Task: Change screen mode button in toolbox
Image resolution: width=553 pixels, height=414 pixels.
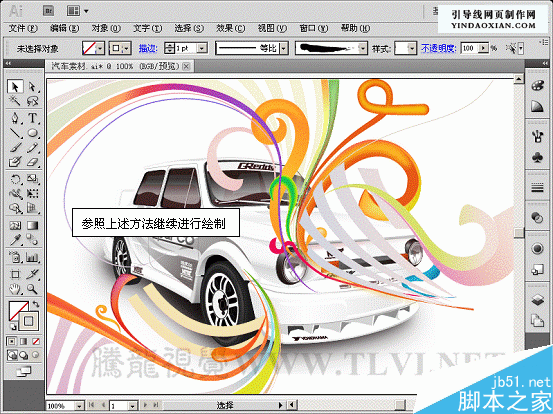Action: [x=23, y=371]
